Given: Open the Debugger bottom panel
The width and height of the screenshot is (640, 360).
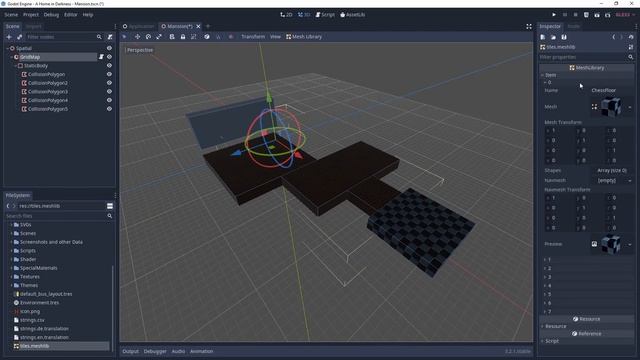Looking at the screenshot, I should point(155,351).
